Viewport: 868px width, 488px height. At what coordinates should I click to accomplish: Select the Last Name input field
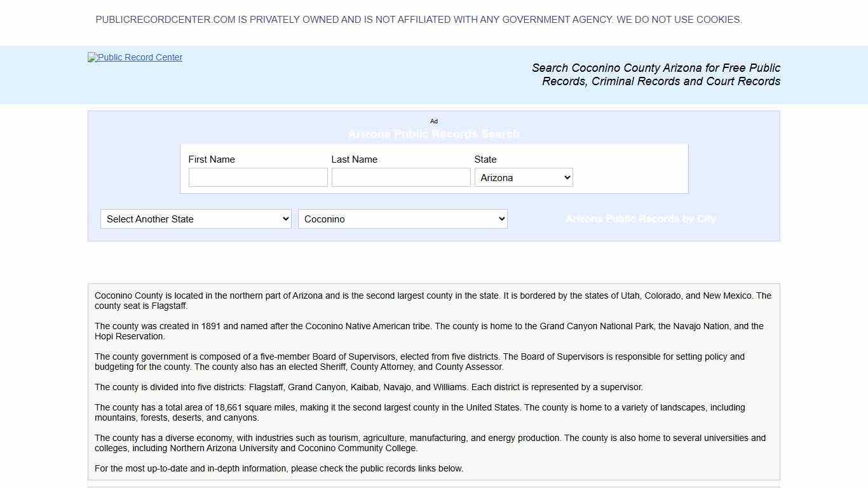click(x=400, y=177)
